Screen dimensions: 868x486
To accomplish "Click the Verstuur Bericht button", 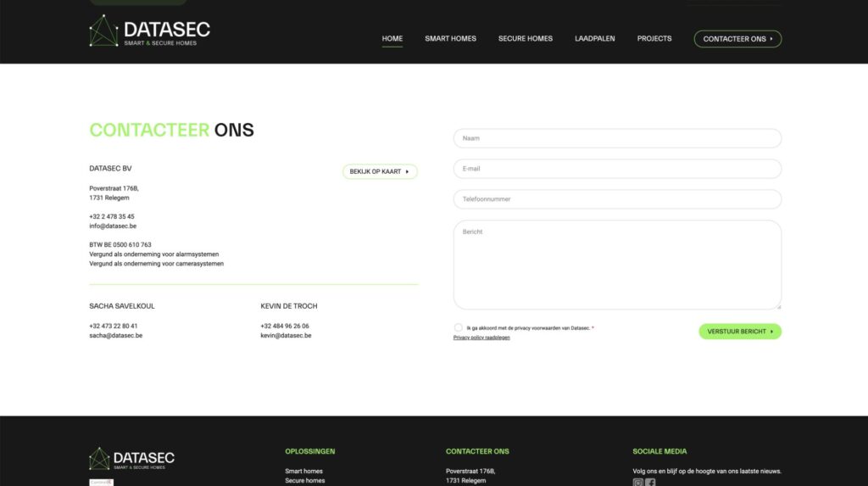I will tap(740, 332).
